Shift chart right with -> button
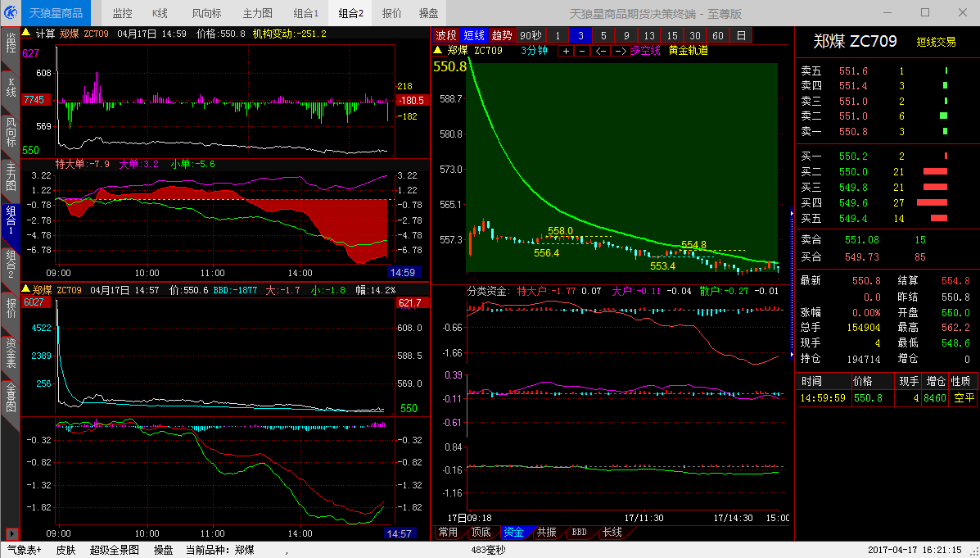This screenshot has height=558, width=980. pos(620,52)
